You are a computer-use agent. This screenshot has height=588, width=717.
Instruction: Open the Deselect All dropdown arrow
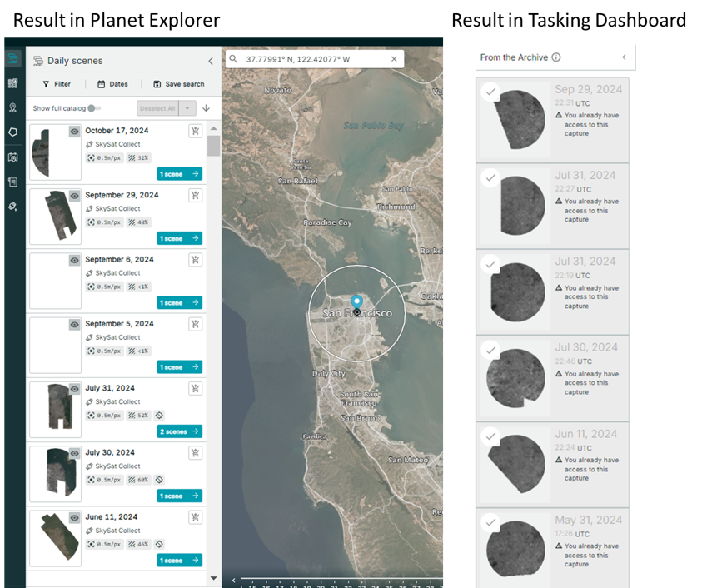click(x=187, y=108)
